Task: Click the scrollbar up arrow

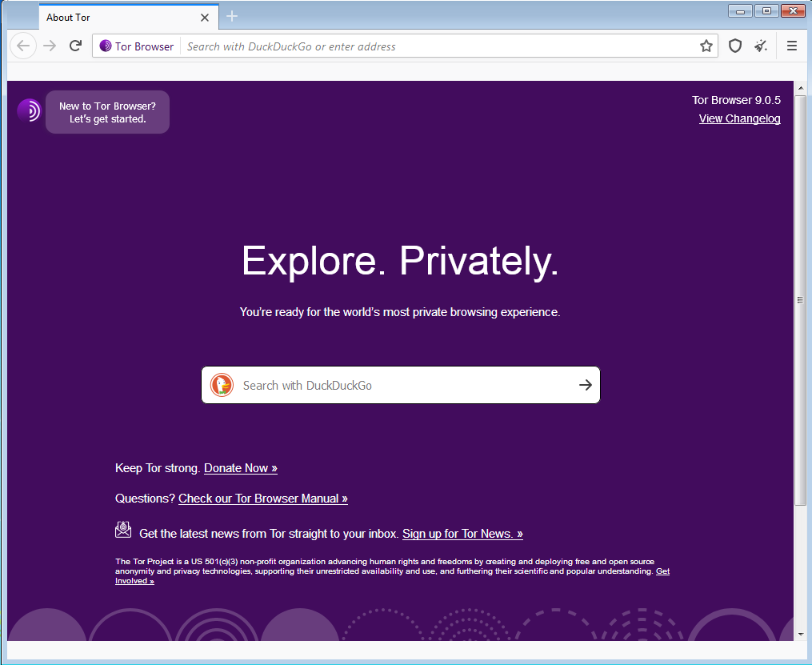Action: tap(801, 87)
